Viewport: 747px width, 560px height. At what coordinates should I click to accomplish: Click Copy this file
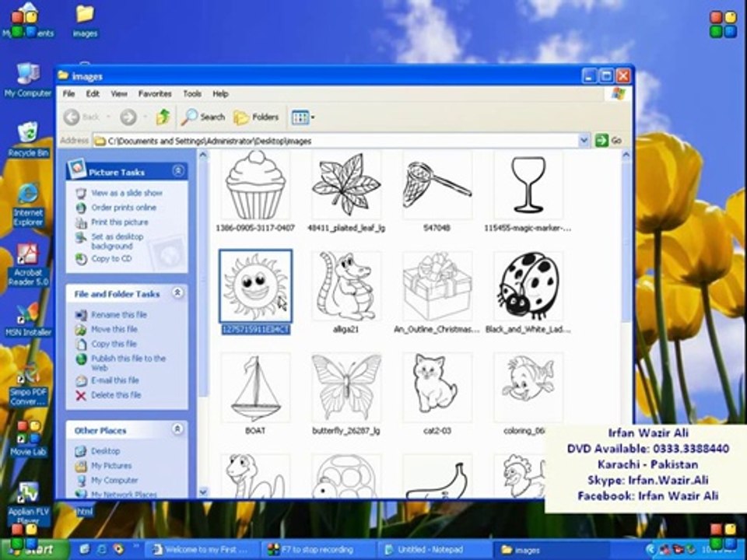point(114,344)
